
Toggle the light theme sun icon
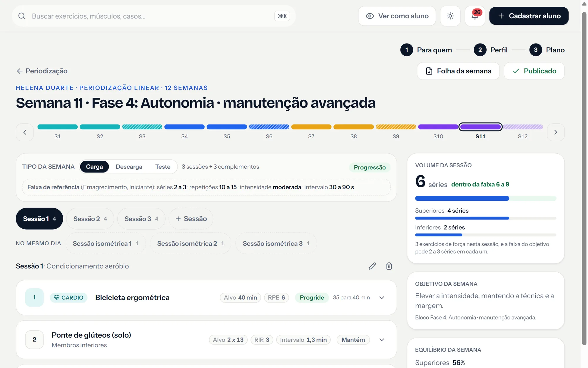pos(450,16)
